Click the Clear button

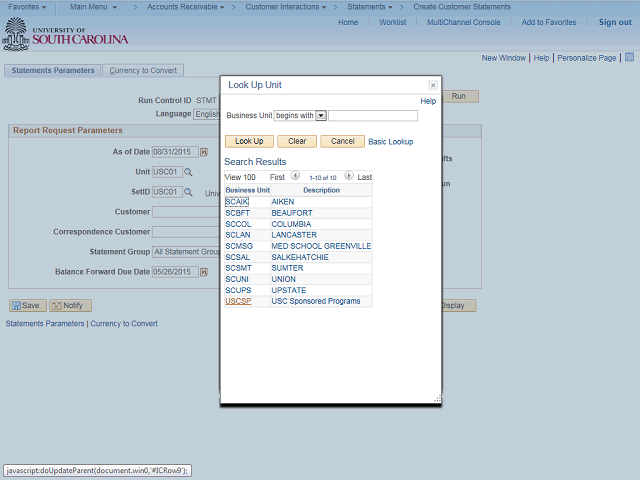(x=297, y=141)
